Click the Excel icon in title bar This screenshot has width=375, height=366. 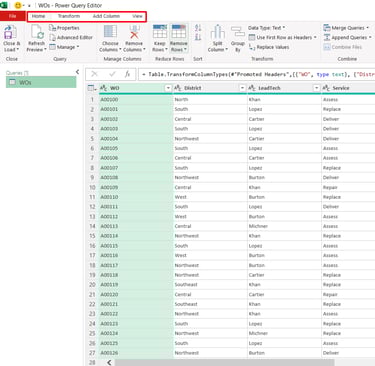pos(4,5)
